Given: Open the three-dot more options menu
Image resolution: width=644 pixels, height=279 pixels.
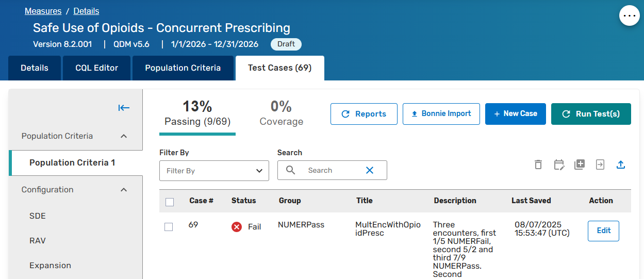Looking at the screenshot, I should 629,16.
